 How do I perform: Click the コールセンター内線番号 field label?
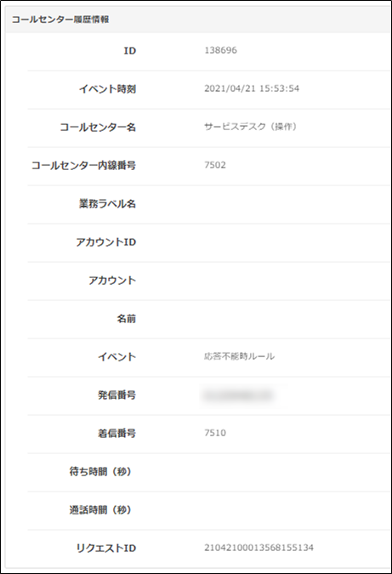(x=83, y=166)
